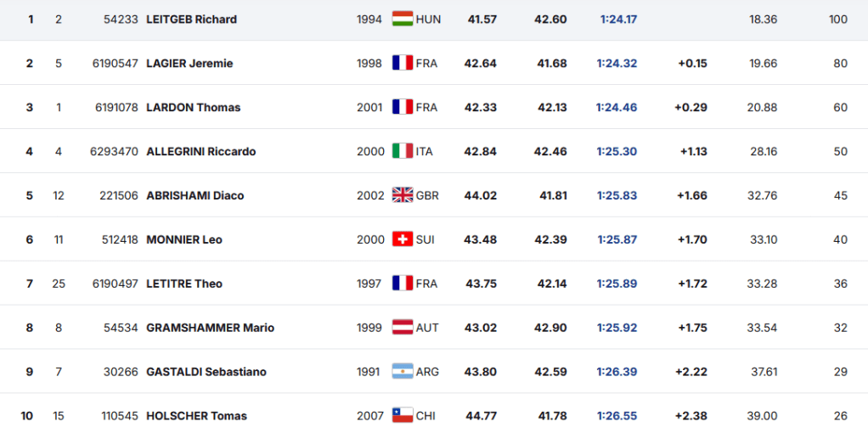This screenshot has width=868, height=427.
Task: Open HOLSCHER Tomas's athlete entry
Action: point(196,416)
